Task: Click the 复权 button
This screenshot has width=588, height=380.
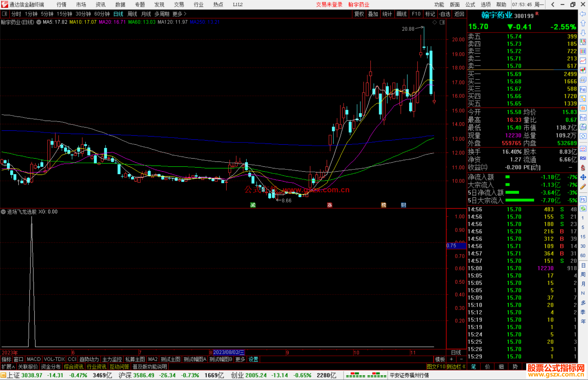Action: (359, 14)
